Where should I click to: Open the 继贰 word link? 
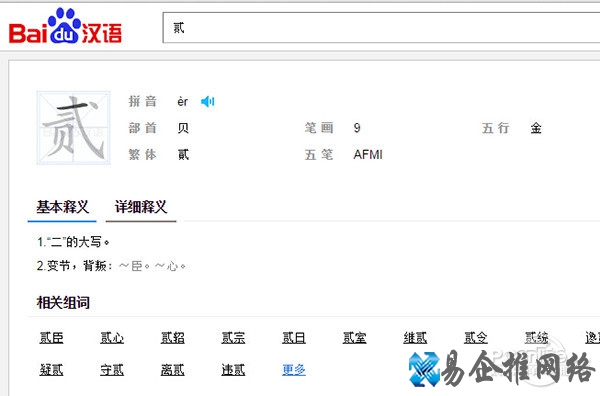415,338
